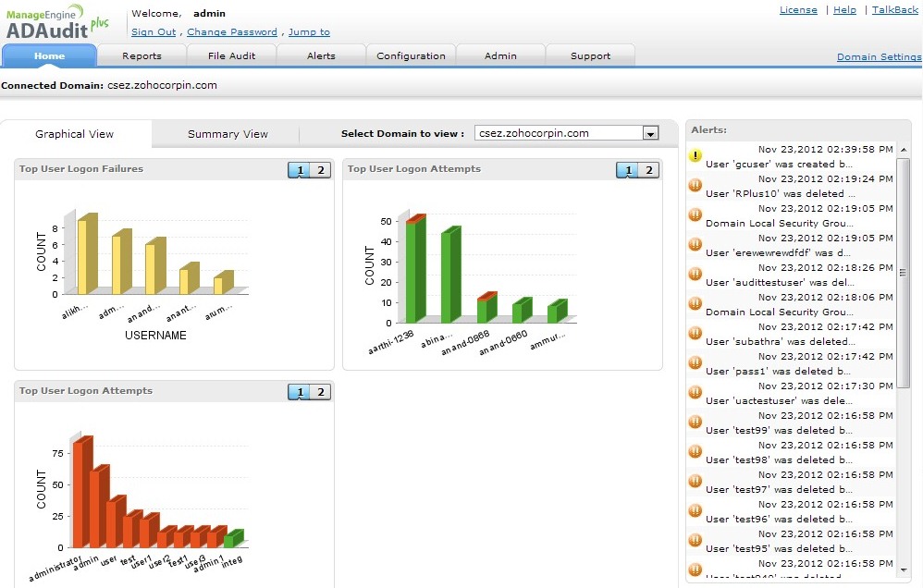Click the Jump to link

click(x=309, y=31)
